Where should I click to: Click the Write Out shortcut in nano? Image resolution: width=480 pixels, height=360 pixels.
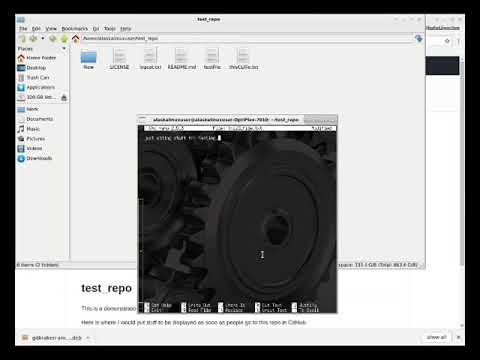click(196, 305)
